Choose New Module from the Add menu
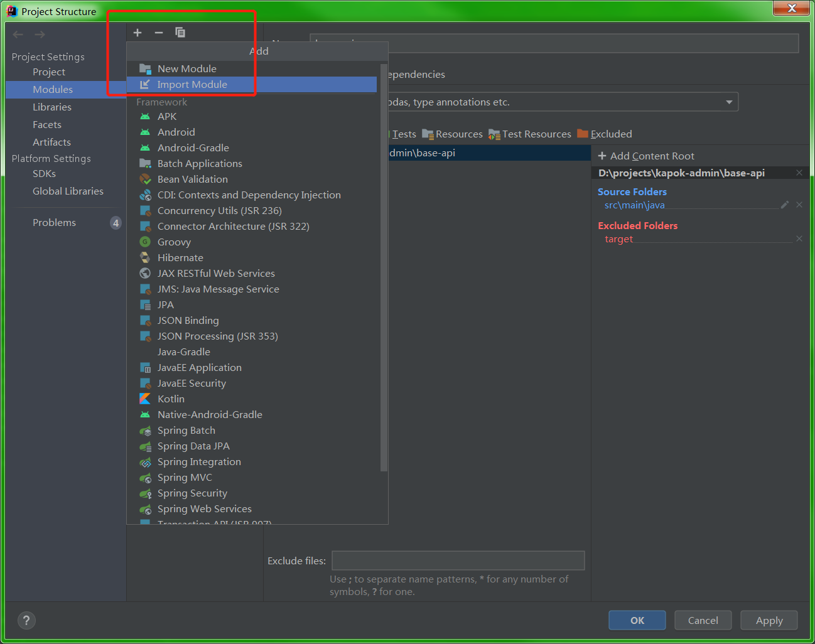The height and width of the screenshot is (644, 815). [252, 69]
